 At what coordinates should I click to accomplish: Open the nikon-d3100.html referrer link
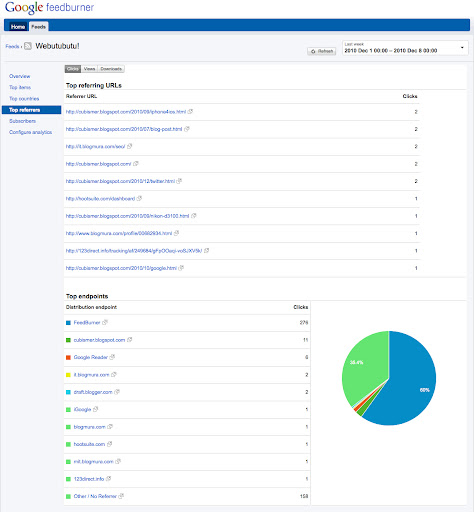tap(127, 216)
